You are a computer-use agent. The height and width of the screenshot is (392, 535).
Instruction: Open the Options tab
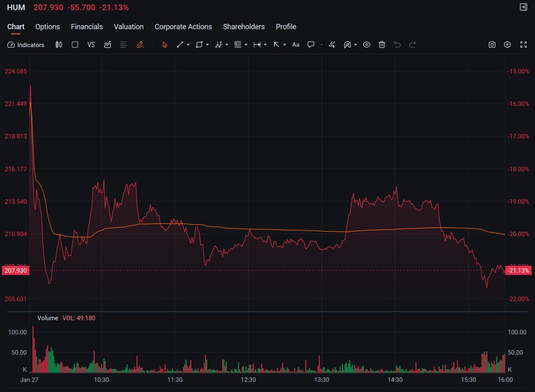pyautogui.click(x=48, y=27)
